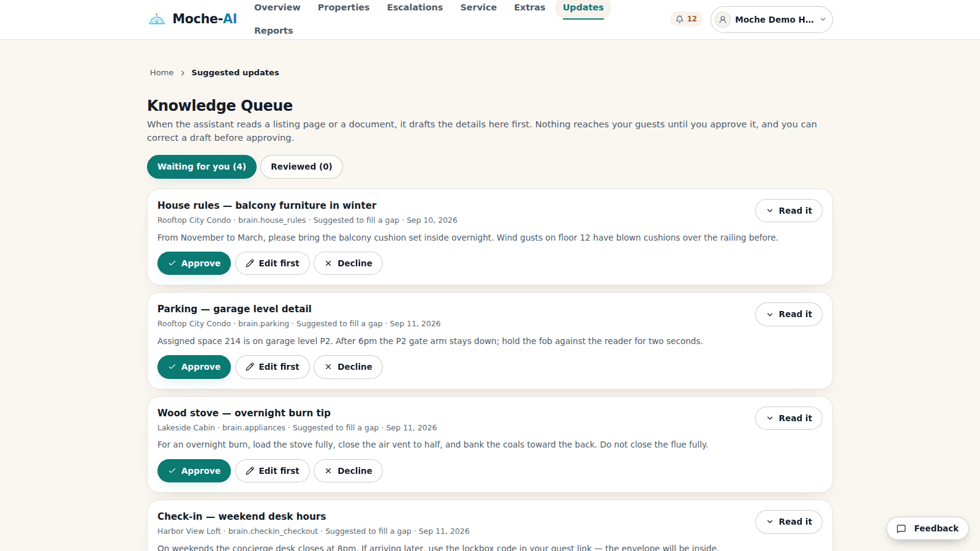This screenshot has height=551, width=980.
Task: Click the 'Sep 10, 2026' date label
Action: coord(432,220)
